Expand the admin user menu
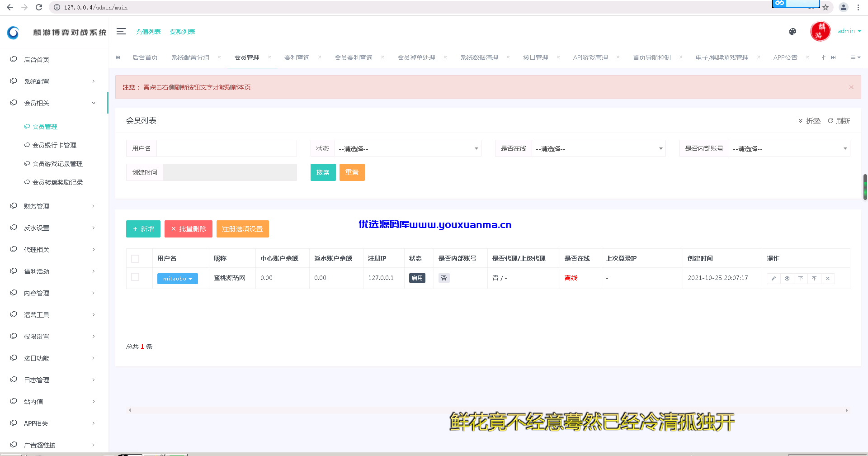This screenshot has width=868, height=456. (x=849, y=31)
